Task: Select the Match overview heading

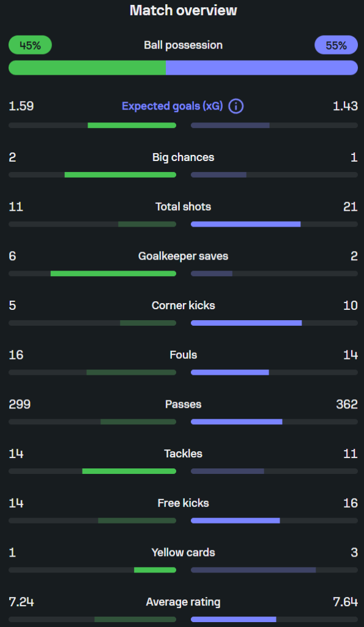Action: pos(183,10)
